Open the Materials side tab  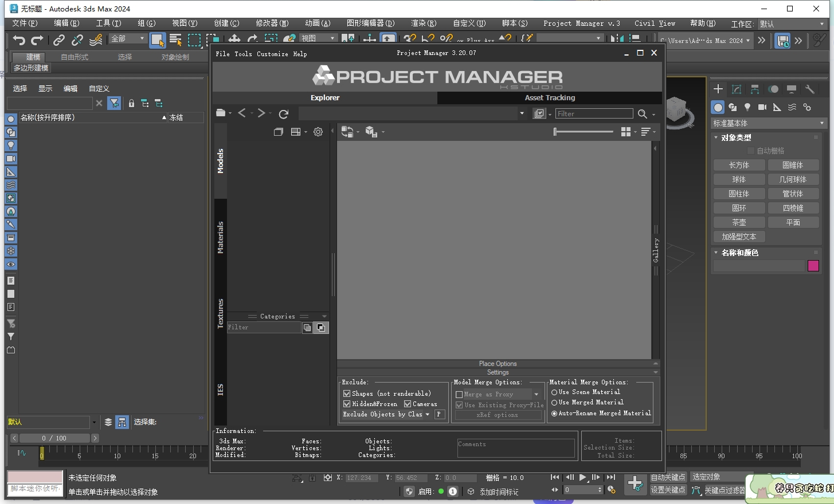pos(221,238)
